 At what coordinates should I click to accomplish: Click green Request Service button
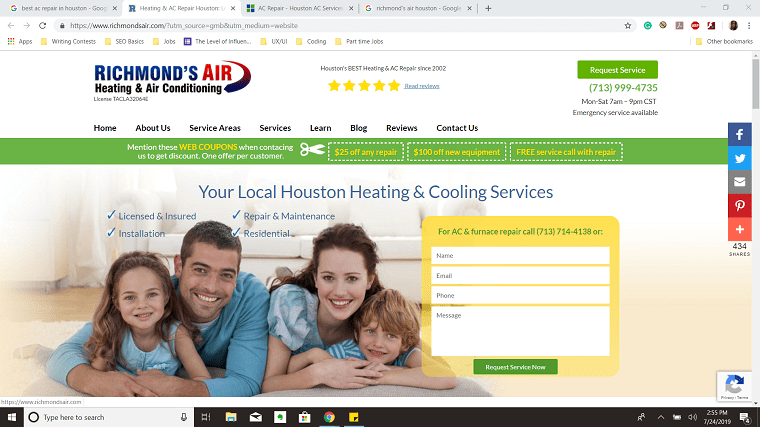click(x=618, y=70)
